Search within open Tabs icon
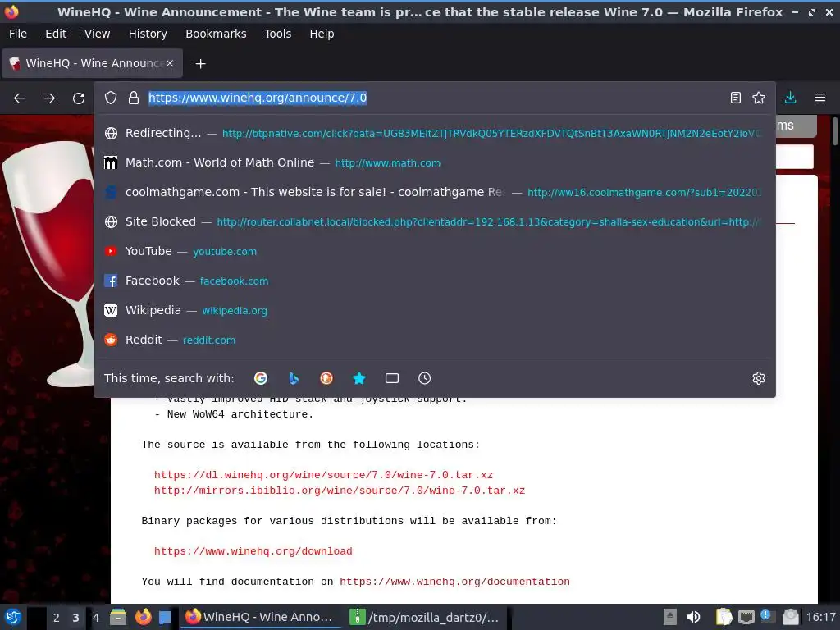This screenshot has width=840, height=630. (391, 378)
